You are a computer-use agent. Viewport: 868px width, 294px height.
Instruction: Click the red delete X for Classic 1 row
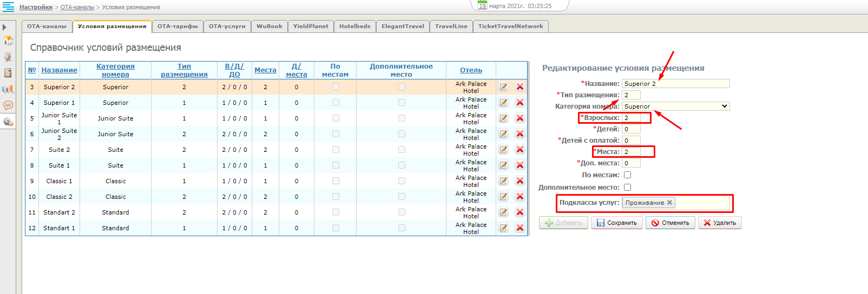[520, 181]
